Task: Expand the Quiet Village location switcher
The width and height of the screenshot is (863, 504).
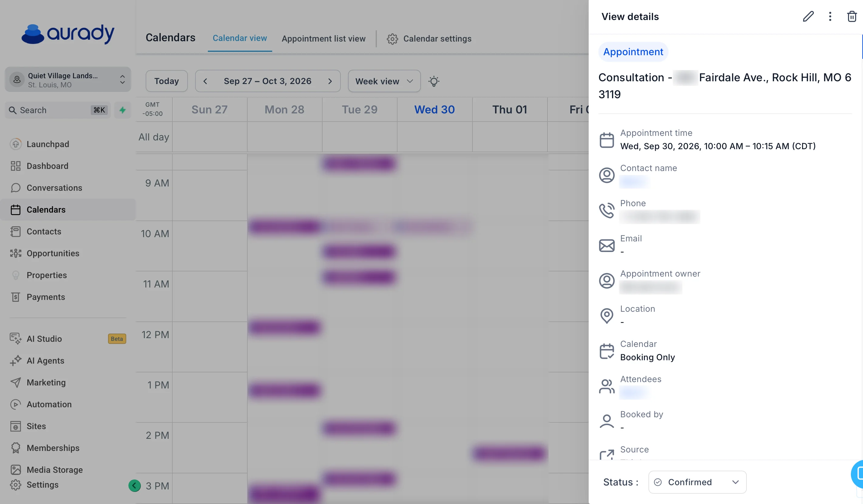Action: pyautogui.click(x=68, y=79)
